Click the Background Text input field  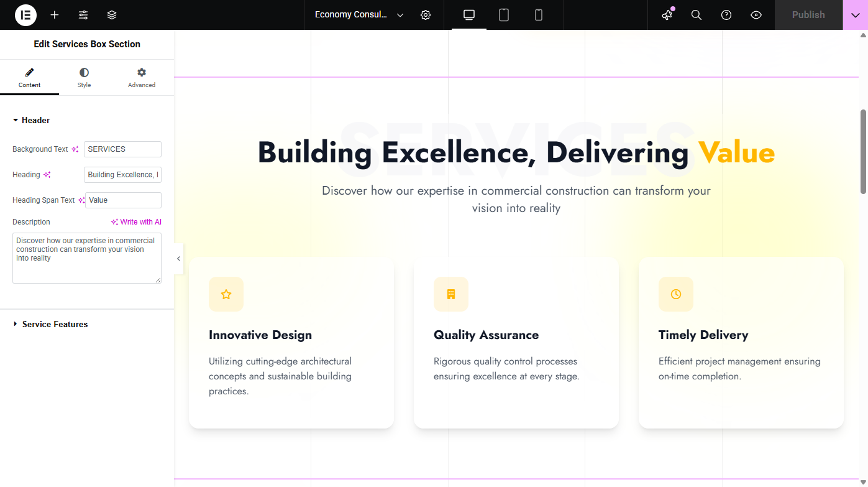click(122, 149)
